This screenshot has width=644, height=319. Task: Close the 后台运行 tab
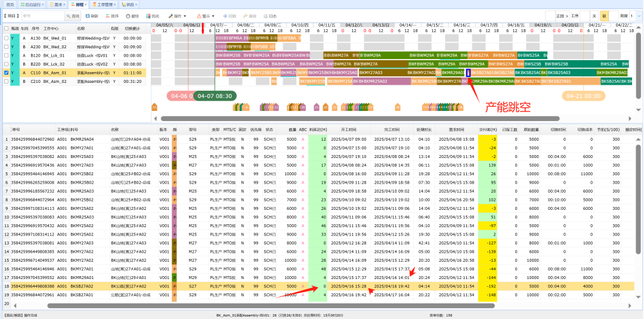[x=43, y=4]
